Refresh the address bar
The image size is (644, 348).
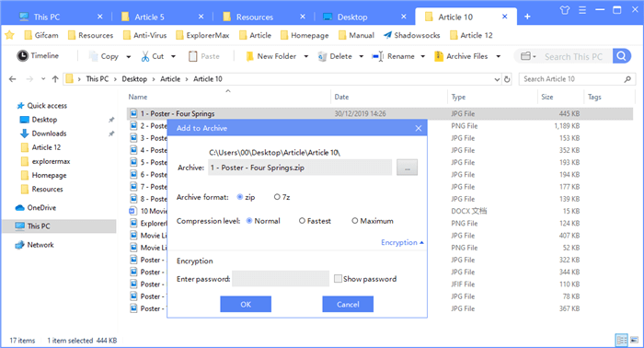507,79
